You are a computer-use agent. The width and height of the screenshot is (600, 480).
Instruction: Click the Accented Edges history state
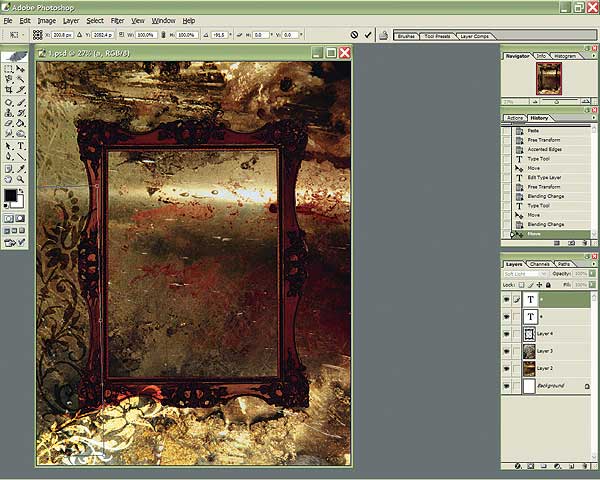[543, 150]
